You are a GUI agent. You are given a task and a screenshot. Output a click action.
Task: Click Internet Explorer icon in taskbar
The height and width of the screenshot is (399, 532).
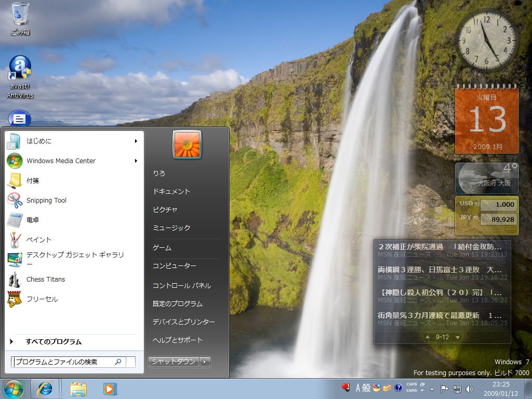click(45, 389)
